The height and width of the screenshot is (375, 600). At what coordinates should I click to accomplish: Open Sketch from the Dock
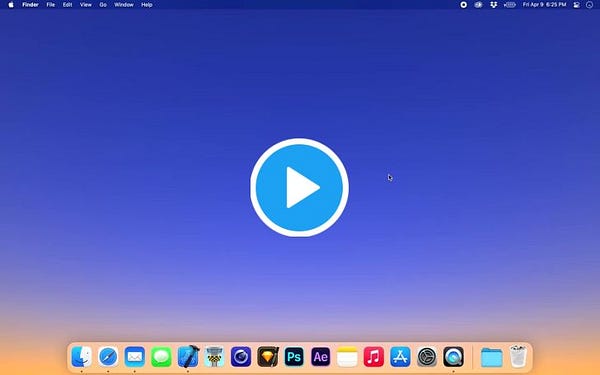click(267, 357)
